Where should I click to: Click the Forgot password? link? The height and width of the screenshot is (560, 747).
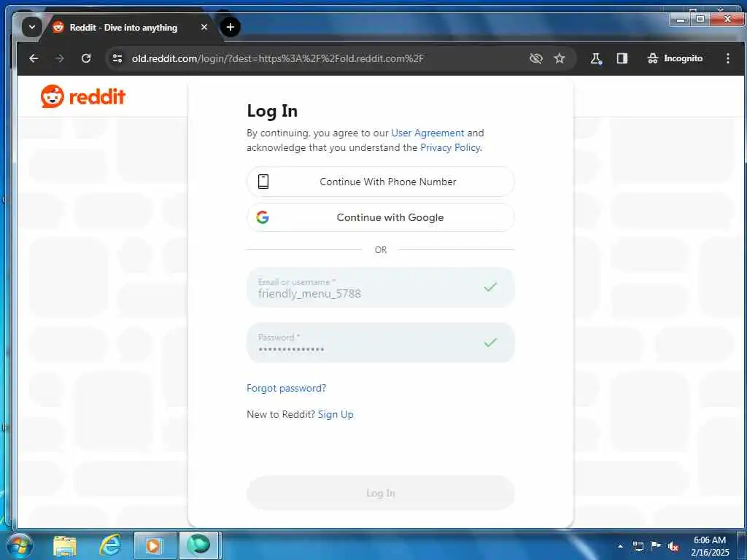pyautogui.click(x=286, y=388)
